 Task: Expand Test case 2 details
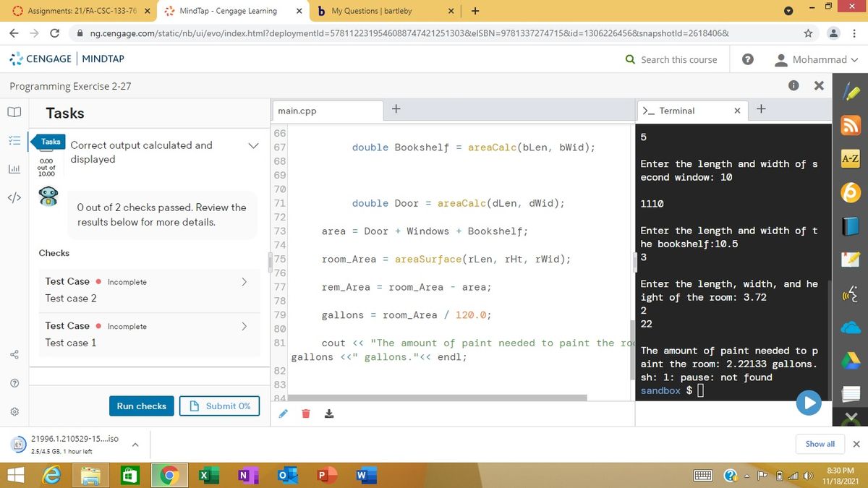(244, 281)
